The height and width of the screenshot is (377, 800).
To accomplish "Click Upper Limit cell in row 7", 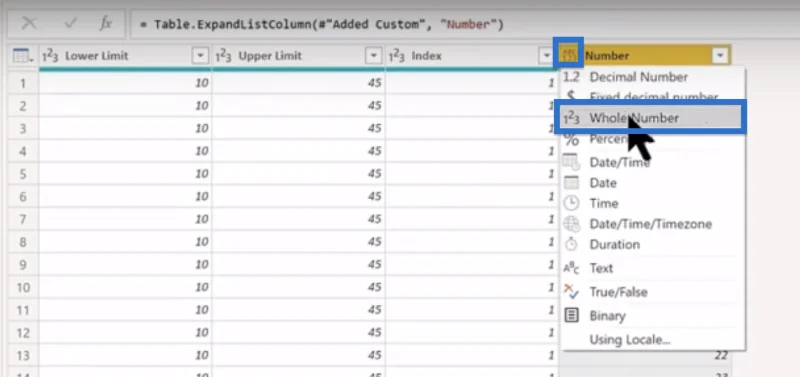I will tap(298, 219).
